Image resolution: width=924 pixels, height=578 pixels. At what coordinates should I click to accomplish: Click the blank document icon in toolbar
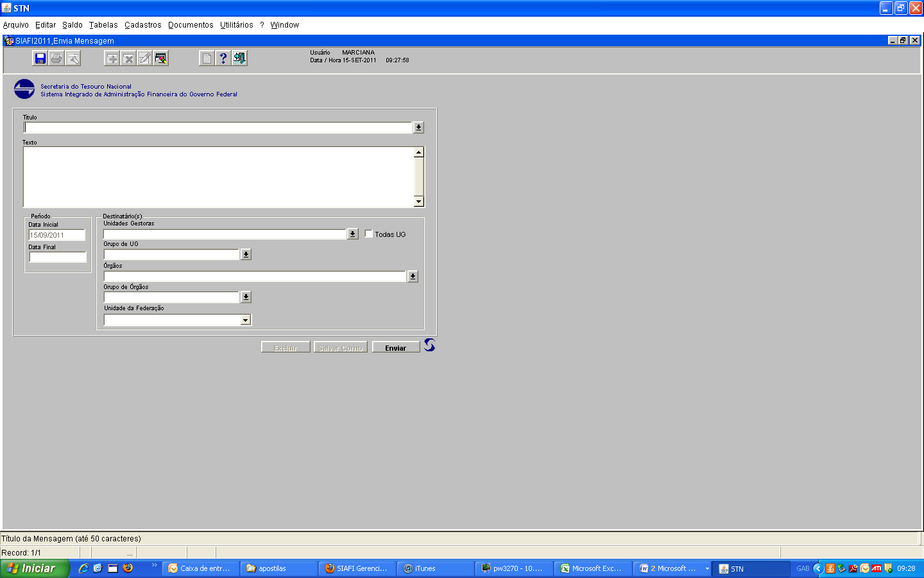coord(207,58)
